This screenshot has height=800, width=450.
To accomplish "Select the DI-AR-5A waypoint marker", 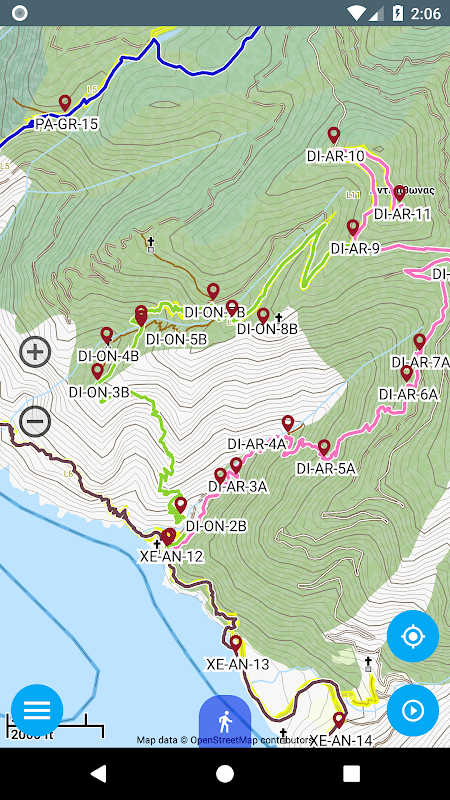I will (324, 448).
